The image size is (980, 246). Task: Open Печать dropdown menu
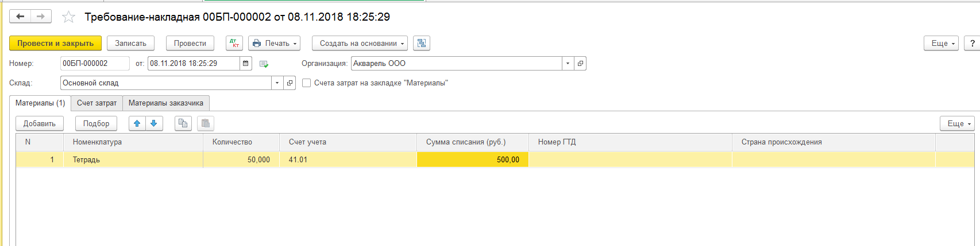point(275,43)
